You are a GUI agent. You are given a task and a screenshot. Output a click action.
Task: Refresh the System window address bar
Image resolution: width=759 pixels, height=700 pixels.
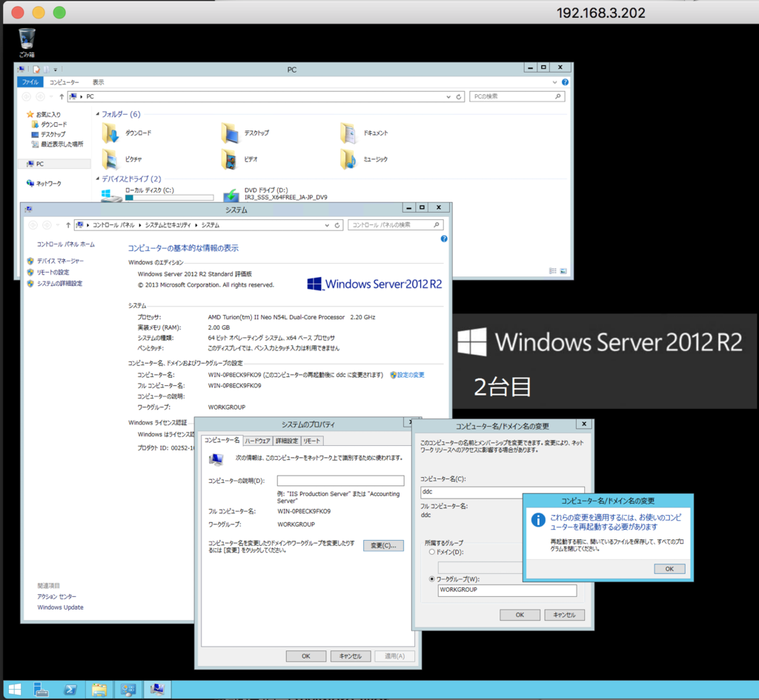click(337, 225)
